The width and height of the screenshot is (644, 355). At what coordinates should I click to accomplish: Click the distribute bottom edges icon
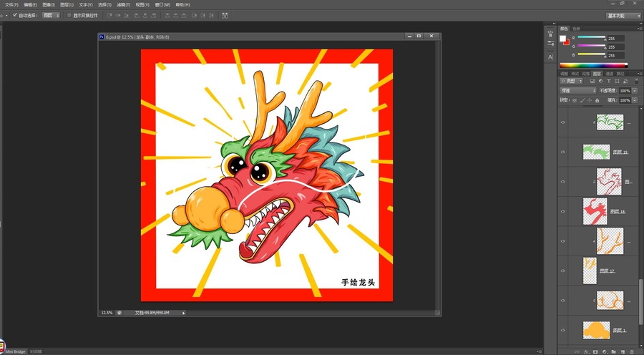click(x=183, y=16)
